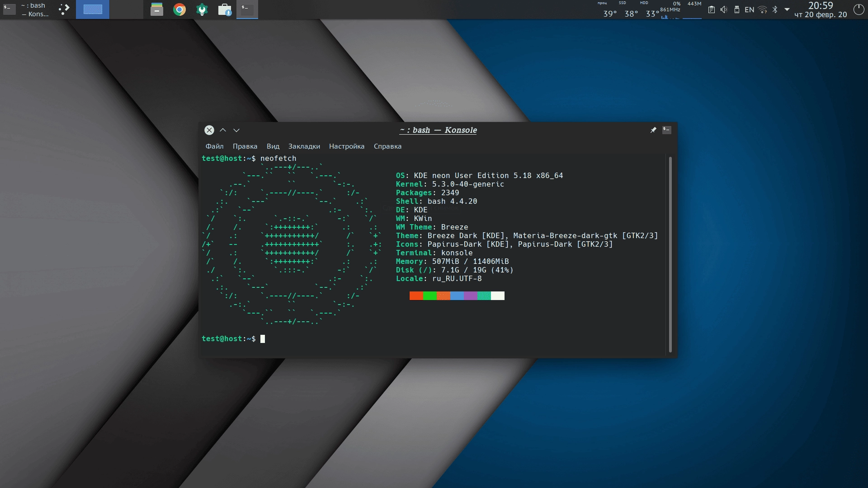Click the 'Terminal: konsole' line
Image resolution: width=868 pixels, height=488 pixels.
434,253
